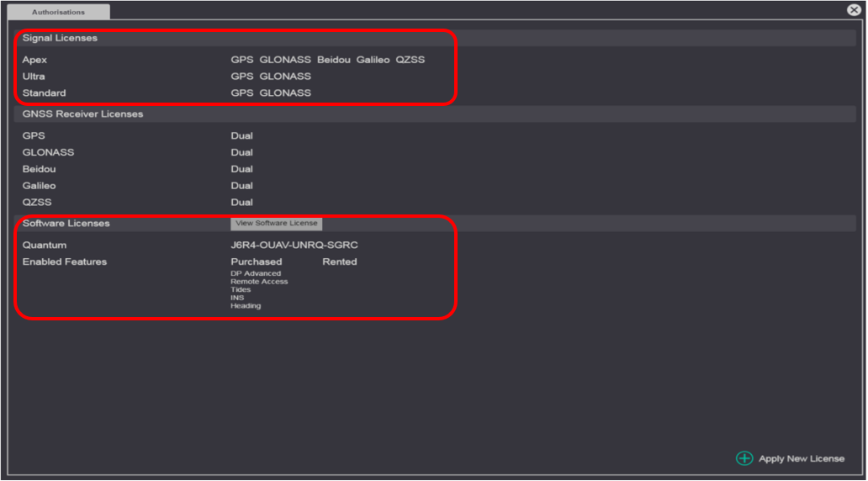Screen dimensions: 868x481
Task: Click the Quantum software license label
Action: (x=45, y=245)
